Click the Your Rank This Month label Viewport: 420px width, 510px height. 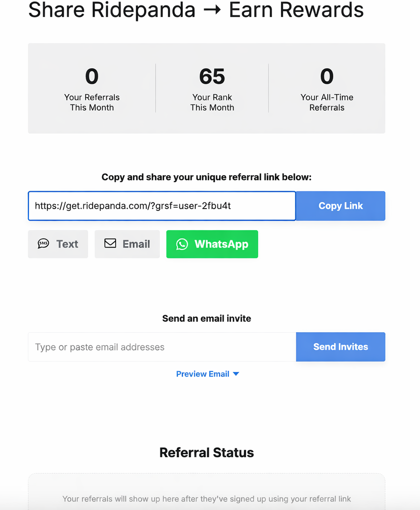tap(212, 102)
